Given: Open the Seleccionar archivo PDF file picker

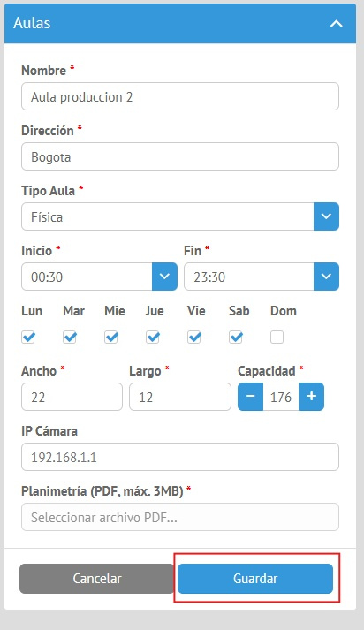Looking at the screenshot, I should (x=180, y=517).
